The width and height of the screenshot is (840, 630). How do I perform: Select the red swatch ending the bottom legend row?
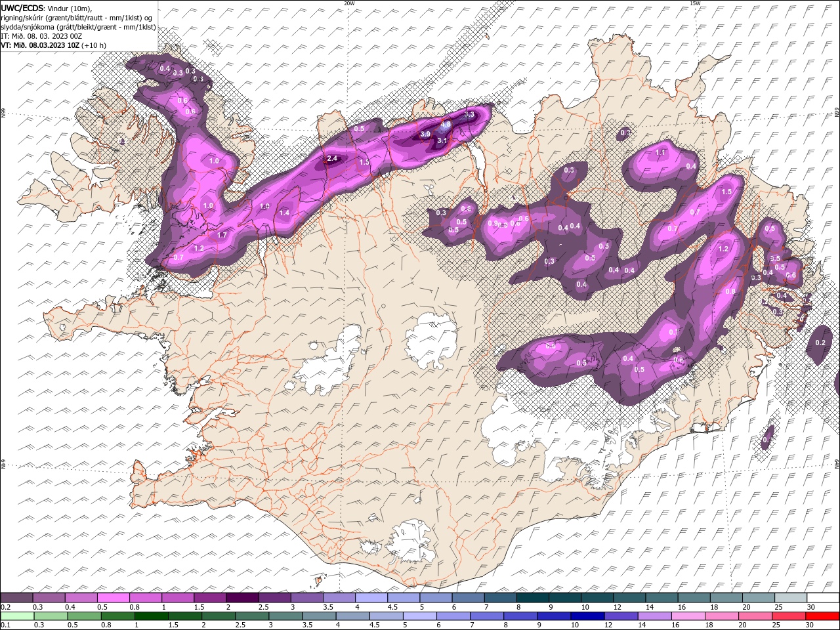(822, 616)
